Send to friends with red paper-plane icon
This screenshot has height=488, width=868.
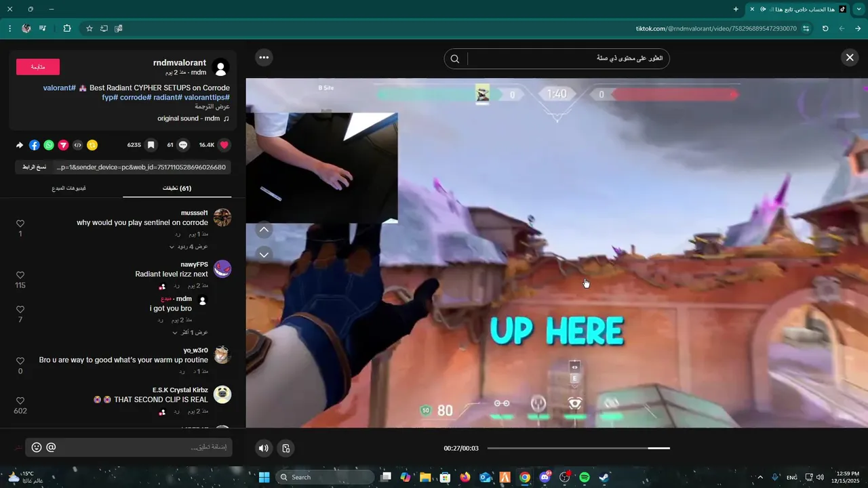click(63, 145)
